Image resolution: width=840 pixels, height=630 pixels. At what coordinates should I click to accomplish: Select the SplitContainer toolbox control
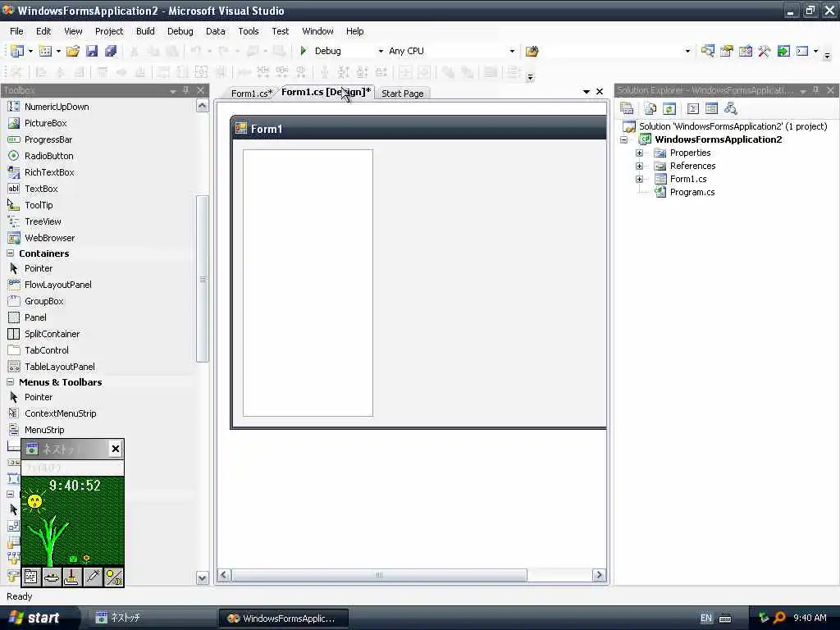pos(52,334)
